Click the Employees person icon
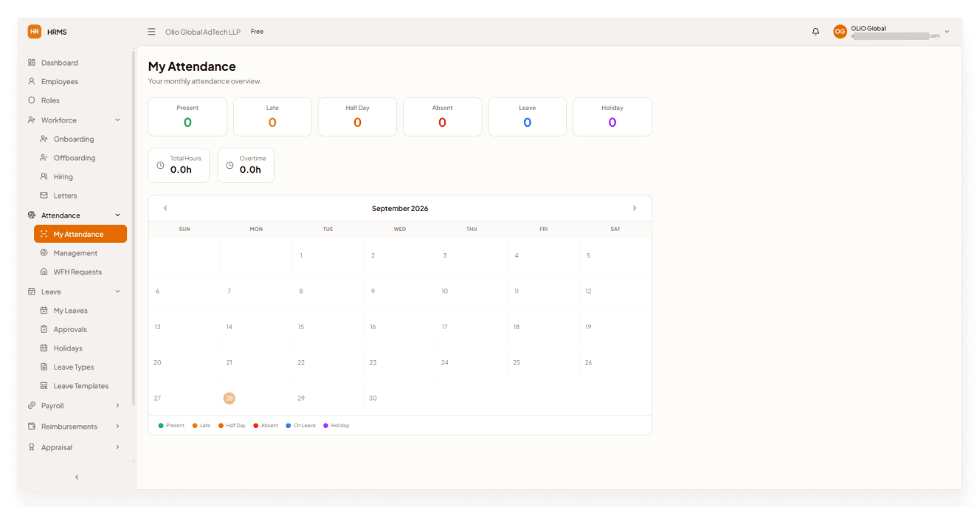This screenshot has height=507, width=980. tap(32, 81)
